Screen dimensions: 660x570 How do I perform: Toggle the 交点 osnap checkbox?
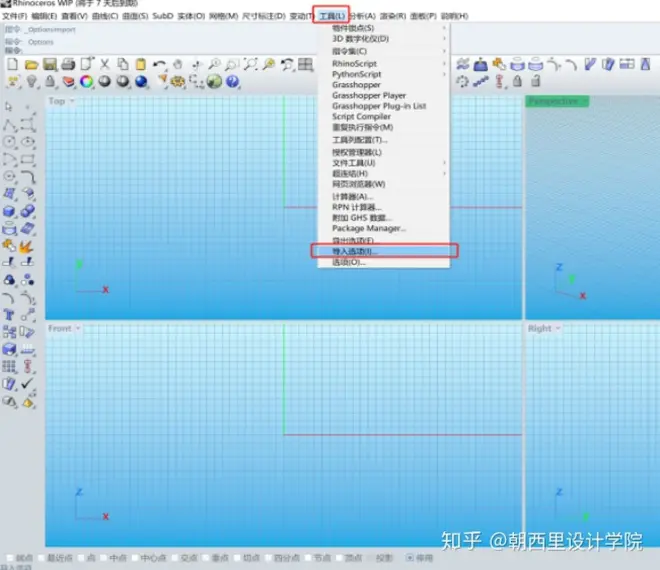click(x=175, y=558)
